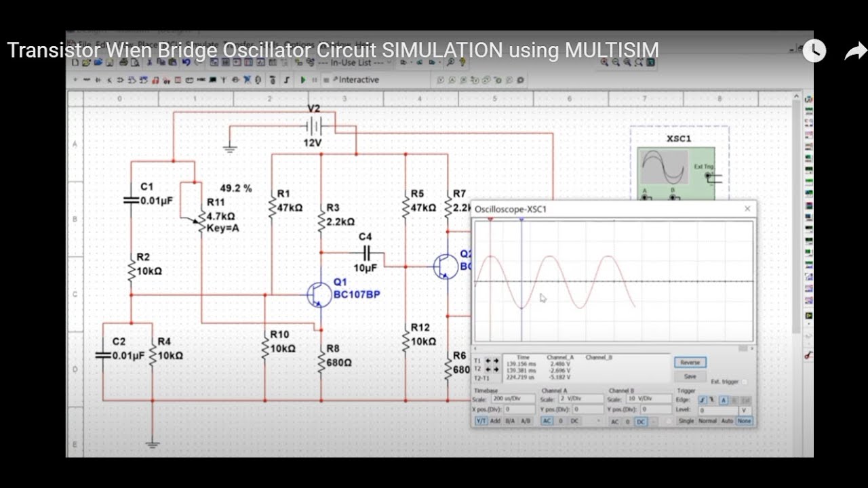Open the trigger Level unit V dropdown
The height and width of the screenshot is (488, 868).
(745, 411)
